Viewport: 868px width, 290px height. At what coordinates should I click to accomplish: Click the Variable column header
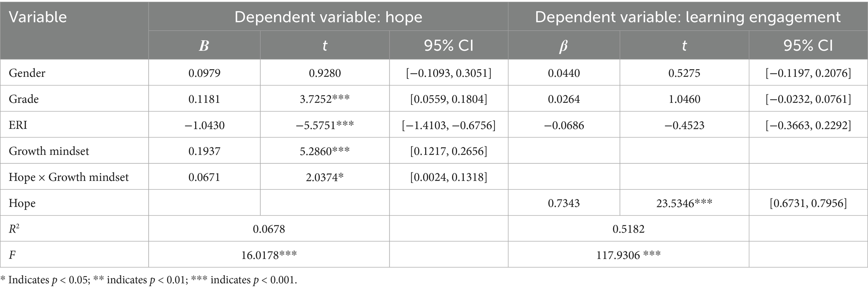(38, 17)
